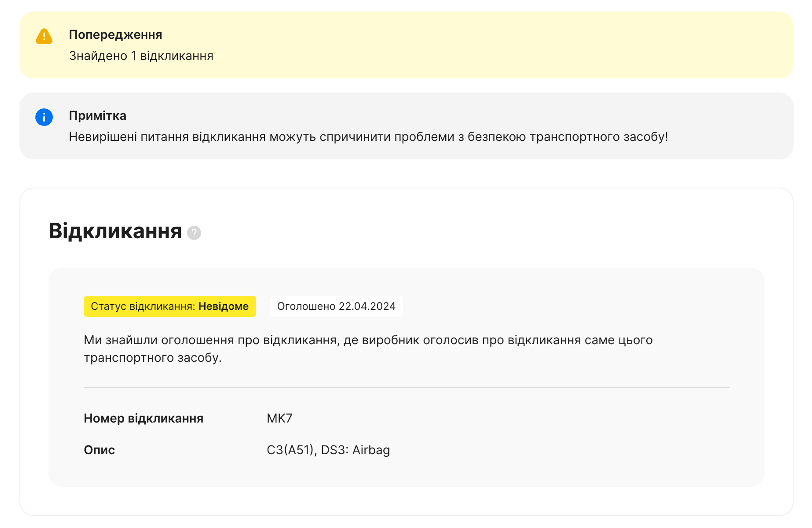
Task: Click the Відкликання section title
Action: click(x=115, y=231)
